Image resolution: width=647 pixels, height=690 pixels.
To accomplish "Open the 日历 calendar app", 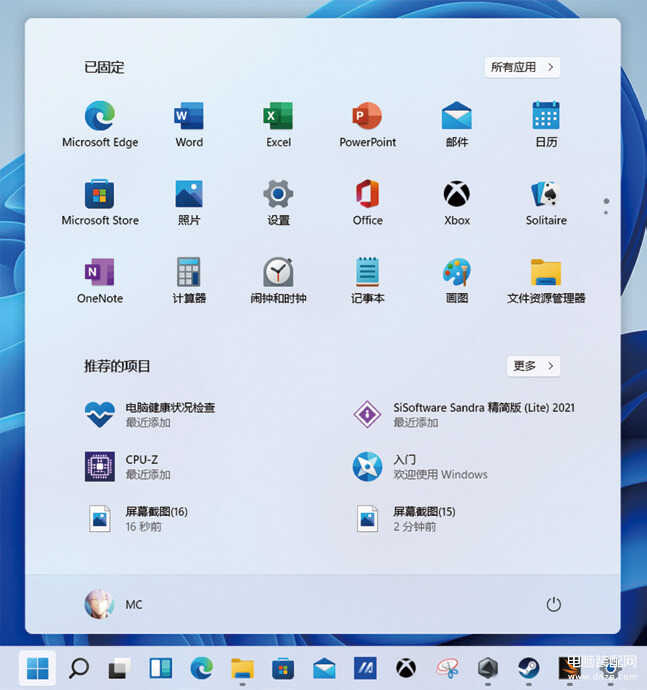I will coord(546,124).
